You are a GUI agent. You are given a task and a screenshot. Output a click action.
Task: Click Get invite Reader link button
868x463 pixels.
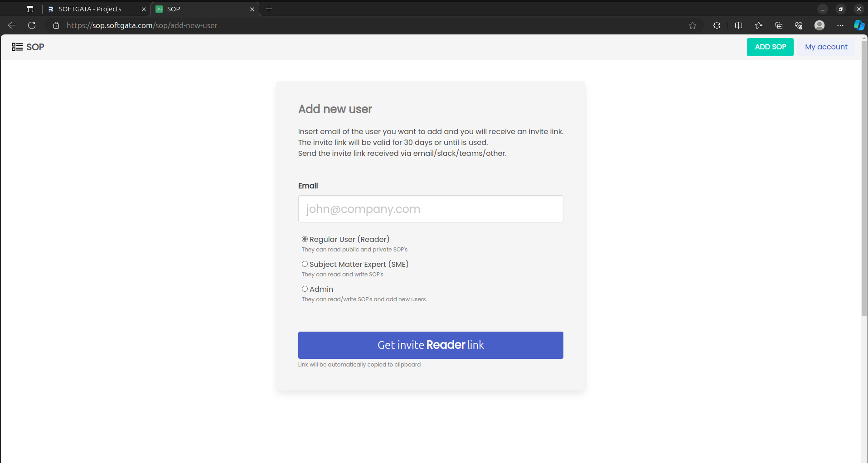(x=430, y=345)
